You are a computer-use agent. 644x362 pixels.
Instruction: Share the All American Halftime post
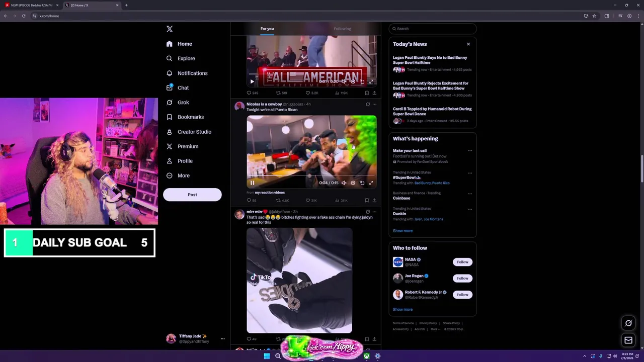374,93
